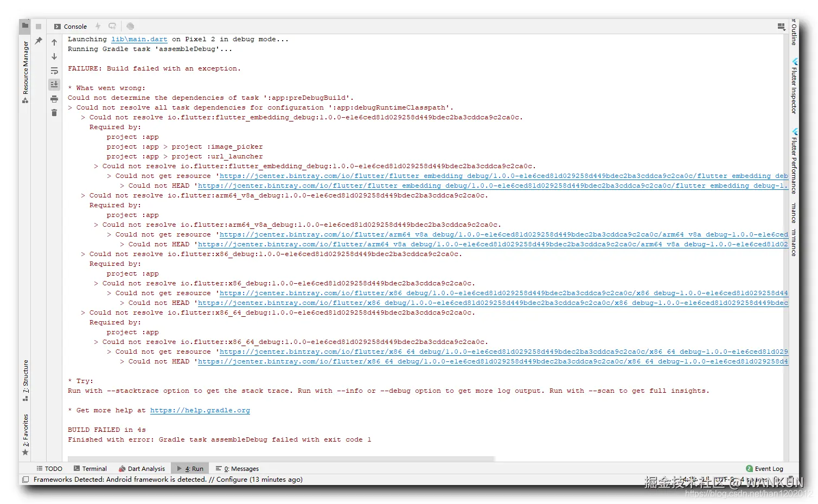Select the 4: Run tool window tab
The height and width of the screenshot is (504, 818).
point(190,469)
